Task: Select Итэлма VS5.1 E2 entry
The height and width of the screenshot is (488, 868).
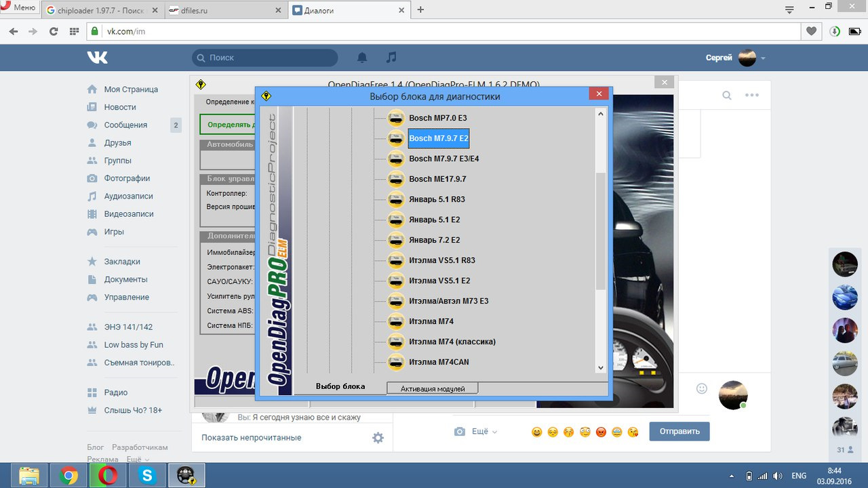Action: pyautogui.click(x=439, y=281)
